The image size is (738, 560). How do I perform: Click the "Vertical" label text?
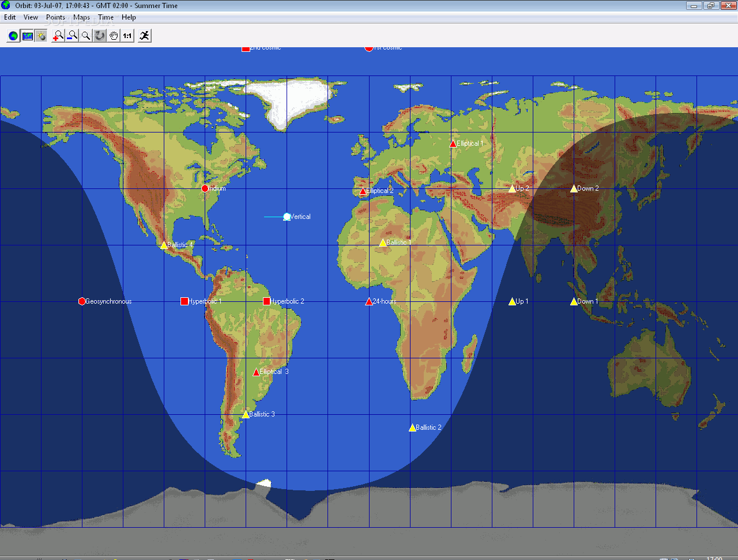pyautogui.click(x=300, y=217)
